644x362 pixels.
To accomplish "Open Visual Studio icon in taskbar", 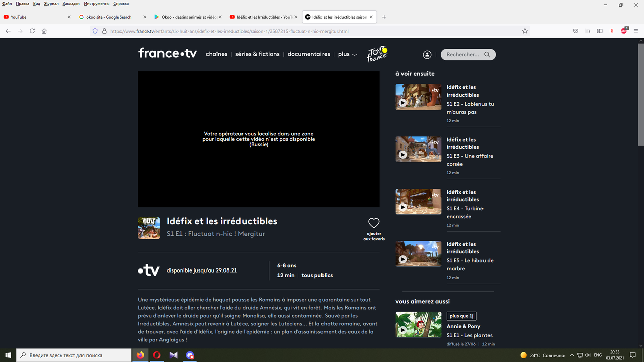I will (174, 355).
